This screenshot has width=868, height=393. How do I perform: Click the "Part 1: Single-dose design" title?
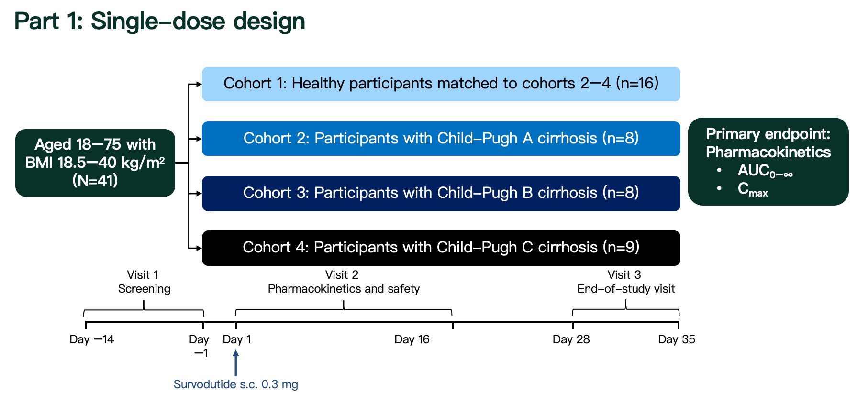pyautogui.click(x=160, y=22)
